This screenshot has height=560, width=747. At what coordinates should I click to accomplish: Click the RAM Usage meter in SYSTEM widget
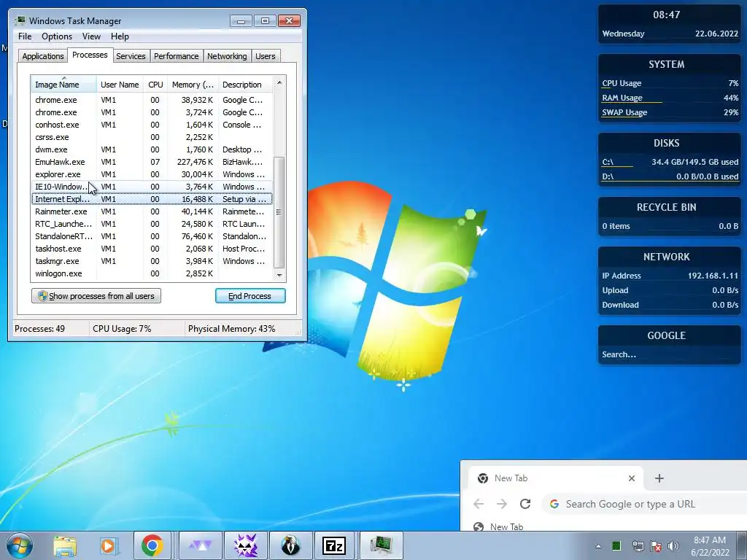point(670,98)
